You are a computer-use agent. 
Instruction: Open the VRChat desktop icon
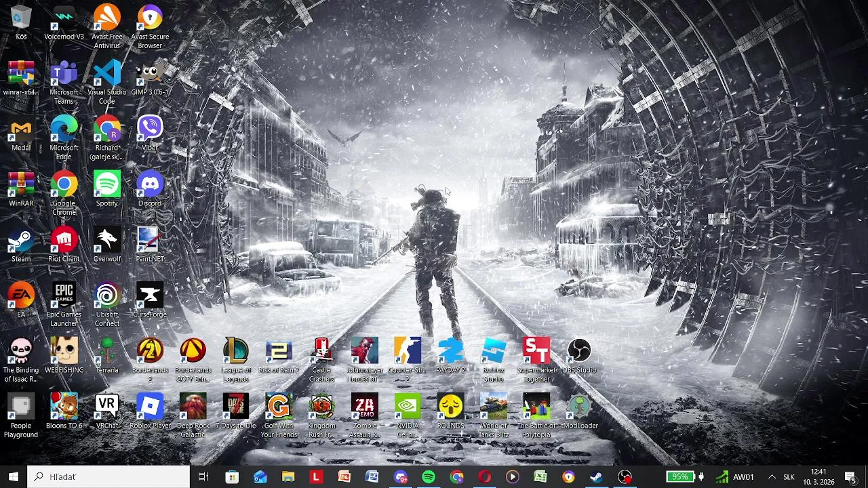[106, 411]
